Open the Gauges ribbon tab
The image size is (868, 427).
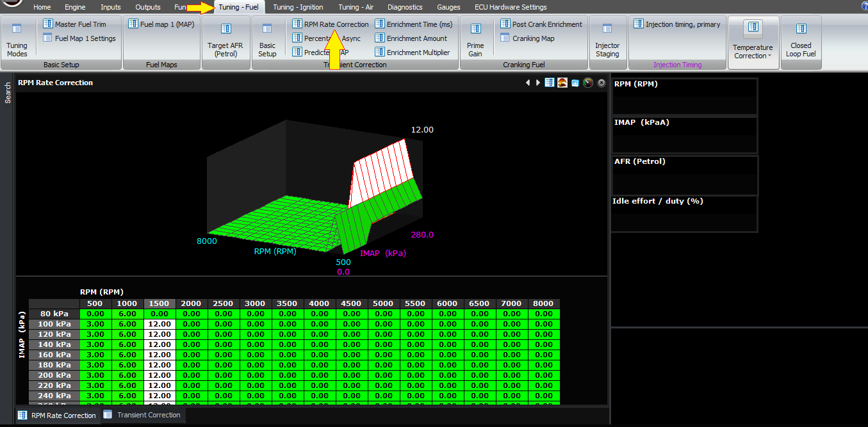point(448,7)
